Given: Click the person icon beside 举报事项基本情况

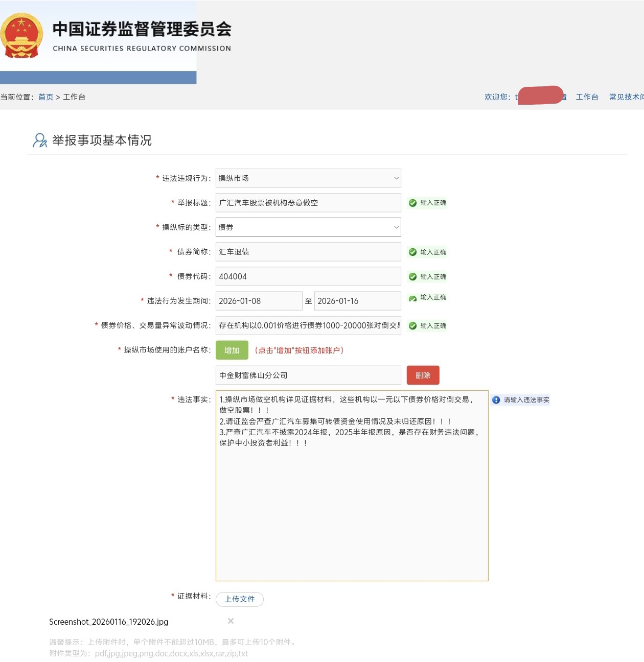Looking at the screenshot, I should click(39, 140).
